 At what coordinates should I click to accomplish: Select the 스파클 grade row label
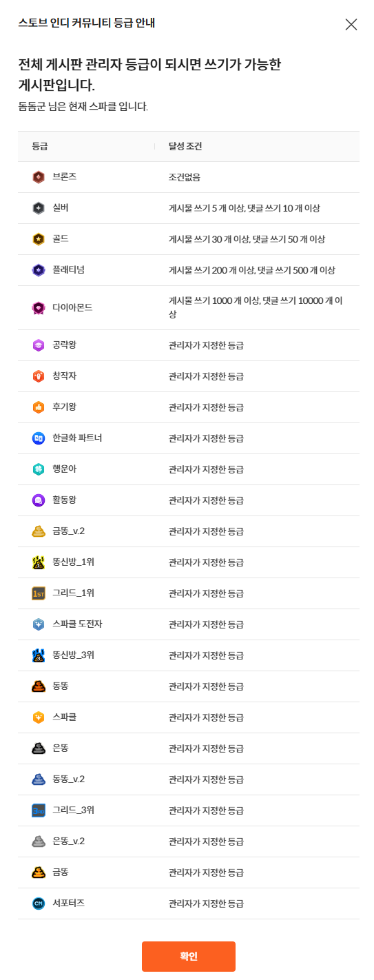(x=65, y=717)
